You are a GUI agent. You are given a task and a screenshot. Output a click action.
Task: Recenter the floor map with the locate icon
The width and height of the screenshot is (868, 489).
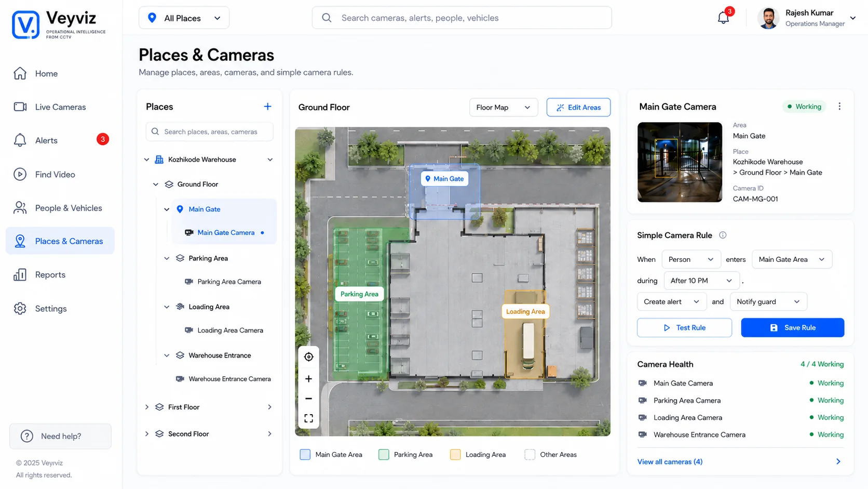(x=308, y=356)
